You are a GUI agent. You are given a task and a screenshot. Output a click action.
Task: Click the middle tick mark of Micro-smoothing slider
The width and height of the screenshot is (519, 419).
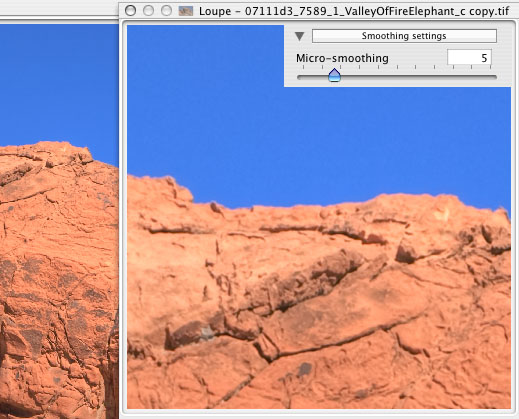click(397, 67)
